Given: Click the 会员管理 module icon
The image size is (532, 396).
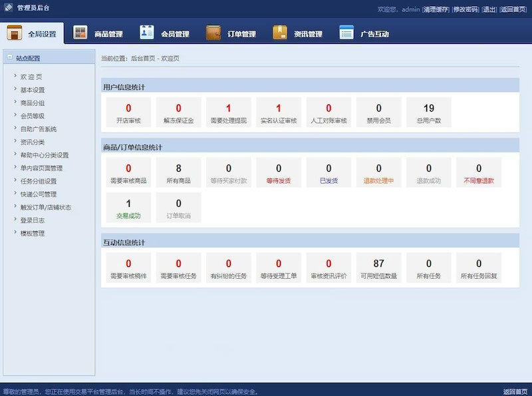Looking at the screenshot, I should pyautogui.click(x=147, y=31).
